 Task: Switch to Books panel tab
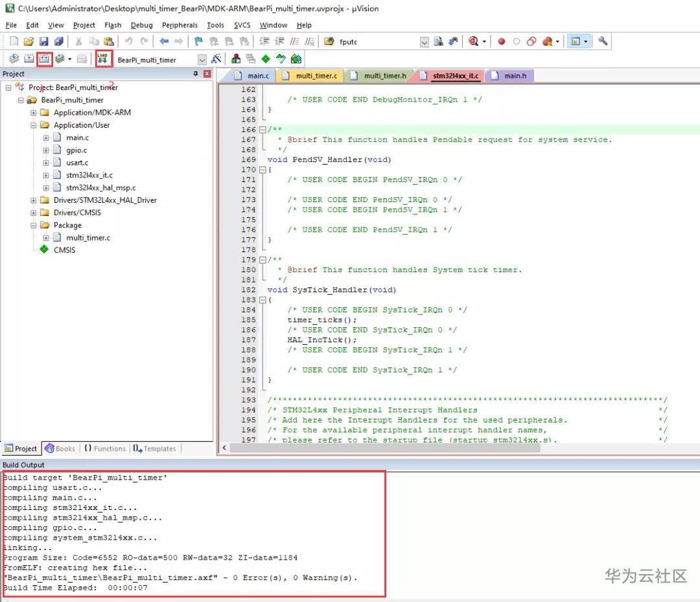pyautogui.click(x=60, y=448)
